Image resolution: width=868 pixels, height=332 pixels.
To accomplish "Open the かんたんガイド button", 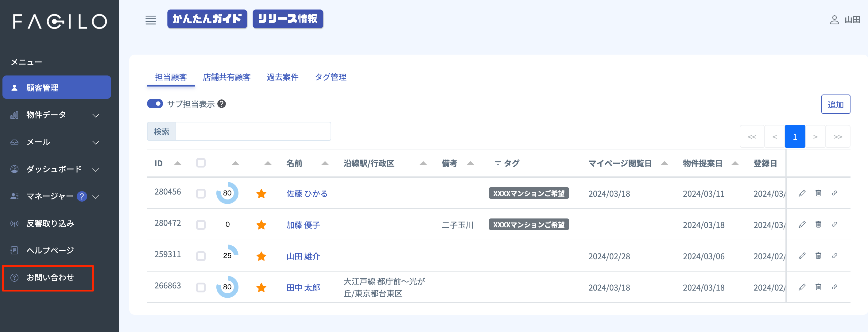I will point(207,18).
